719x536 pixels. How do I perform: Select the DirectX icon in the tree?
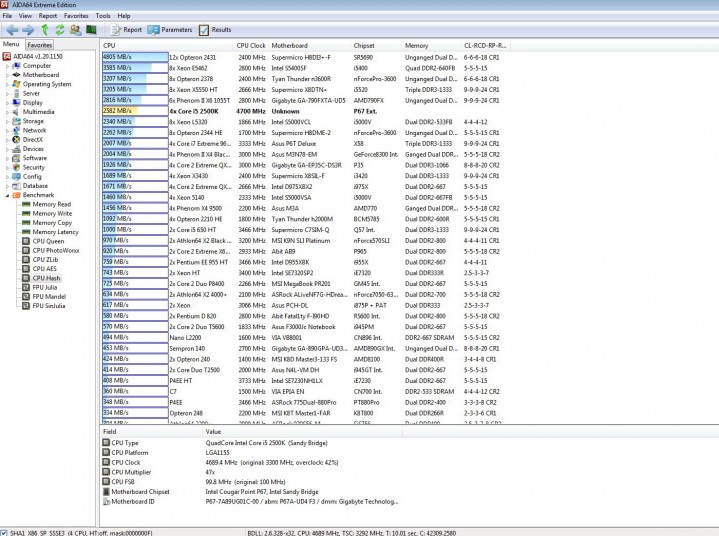pos(16,139)
